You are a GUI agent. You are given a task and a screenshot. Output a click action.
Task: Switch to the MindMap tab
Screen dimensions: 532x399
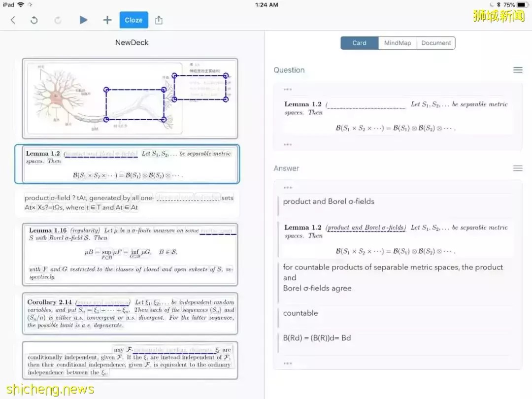pos(398,43)
